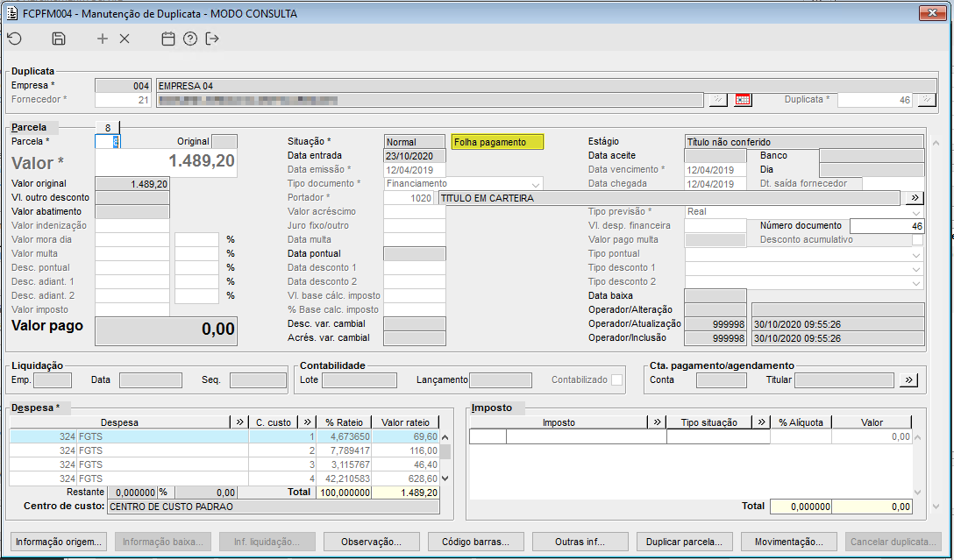
Task: Click the Imposto grid scroll-down arrow
Action: tap(917, 493)
